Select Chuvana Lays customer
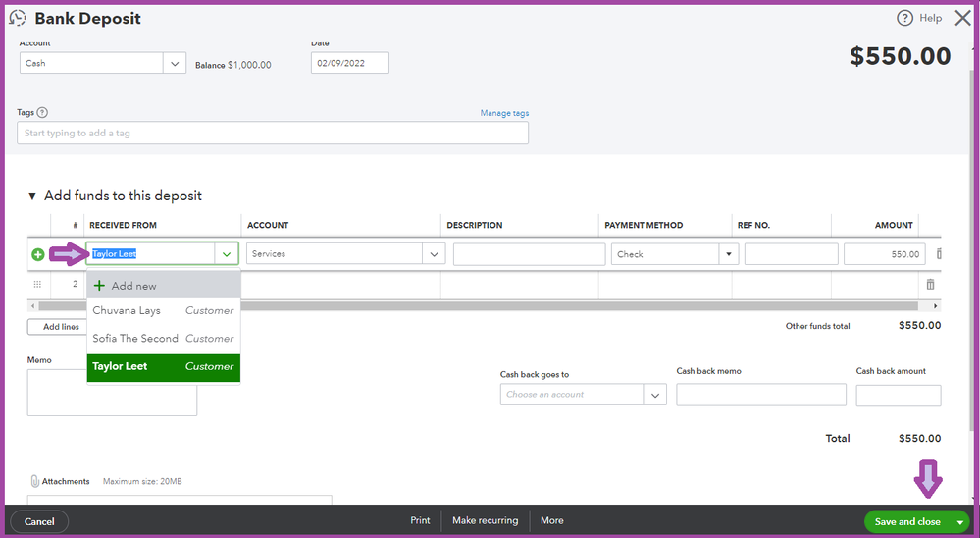 pyautogui.click(x=164, y=311)
